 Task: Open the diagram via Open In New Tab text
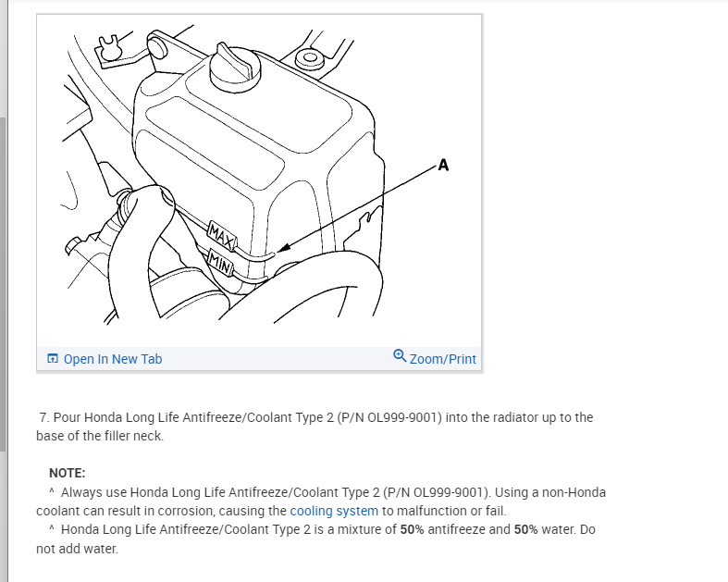(113, 359)
